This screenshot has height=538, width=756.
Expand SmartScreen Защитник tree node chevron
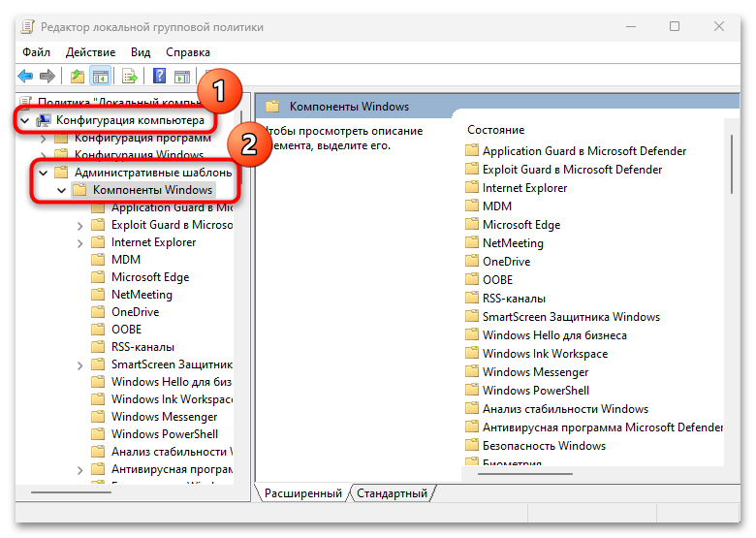tap(80, 365)
